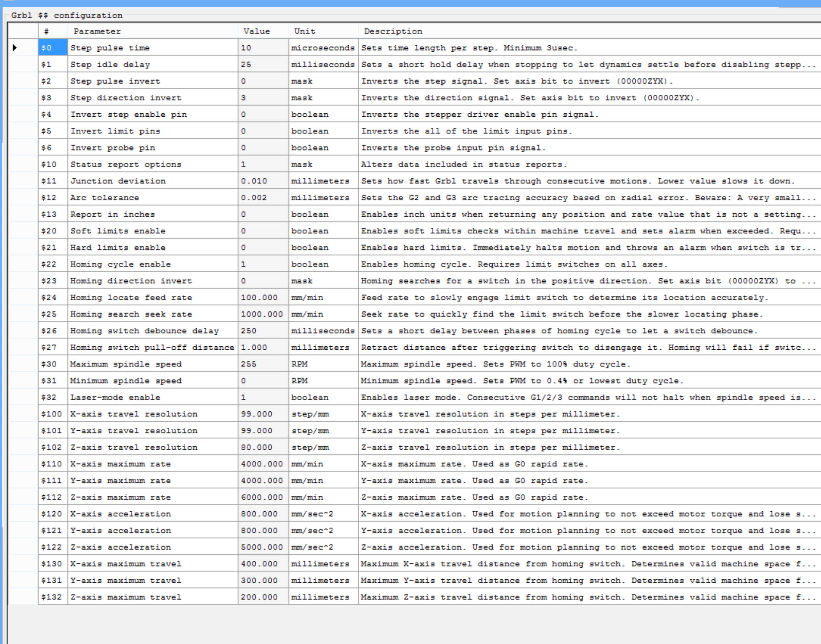Click the Minimum spindle speed value cell
The width and height of the screenshot is (821, 644).
[263, 381]
